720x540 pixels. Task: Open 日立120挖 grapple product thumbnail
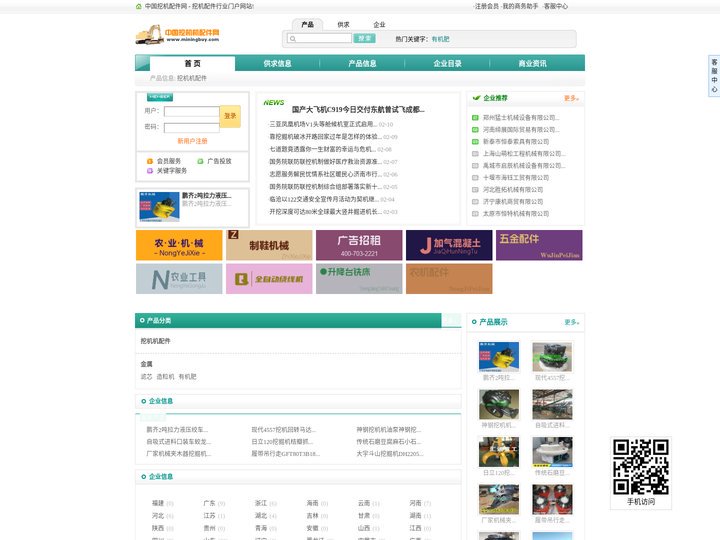click(499, 452)
